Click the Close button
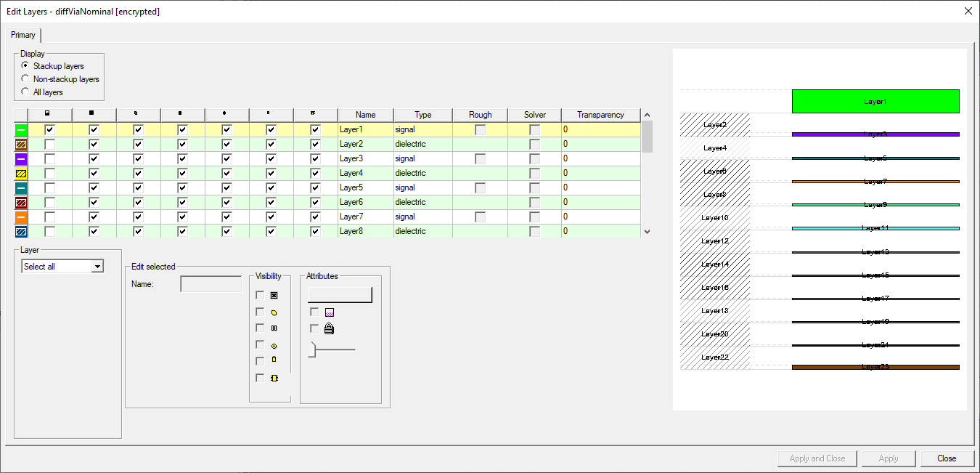 click(x=947, y=458)
